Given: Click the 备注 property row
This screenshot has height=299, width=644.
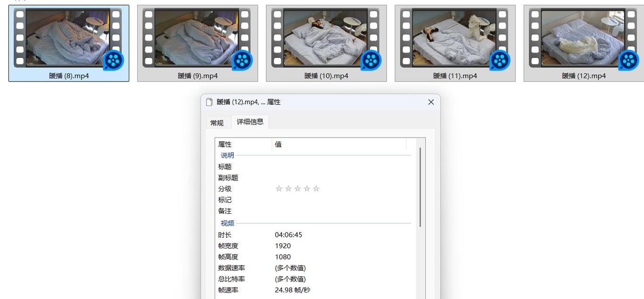Looking at the screenshot, I should point(314,211).
